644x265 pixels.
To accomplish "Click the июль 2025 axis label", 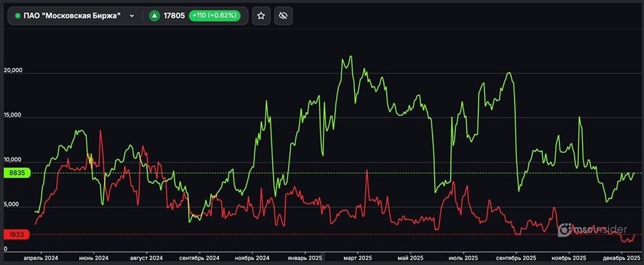I will point(463,259).
